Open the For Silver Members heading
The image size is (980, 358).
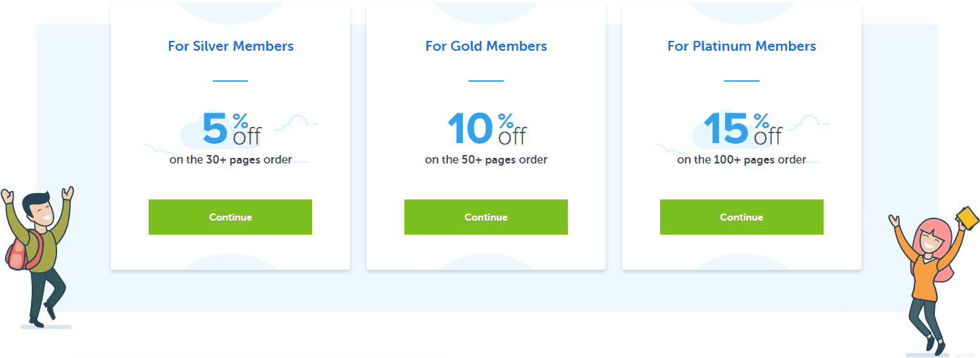230,47
